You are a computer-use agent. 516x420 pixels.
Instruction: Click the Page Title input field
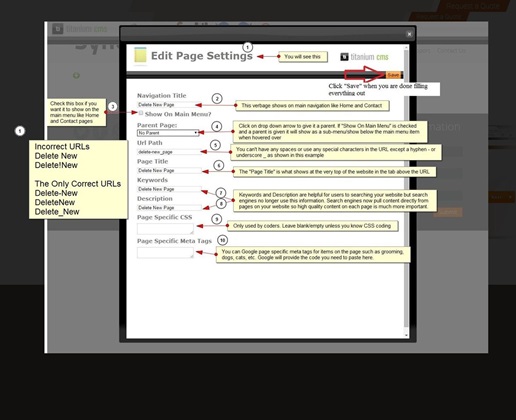point(169,171)
